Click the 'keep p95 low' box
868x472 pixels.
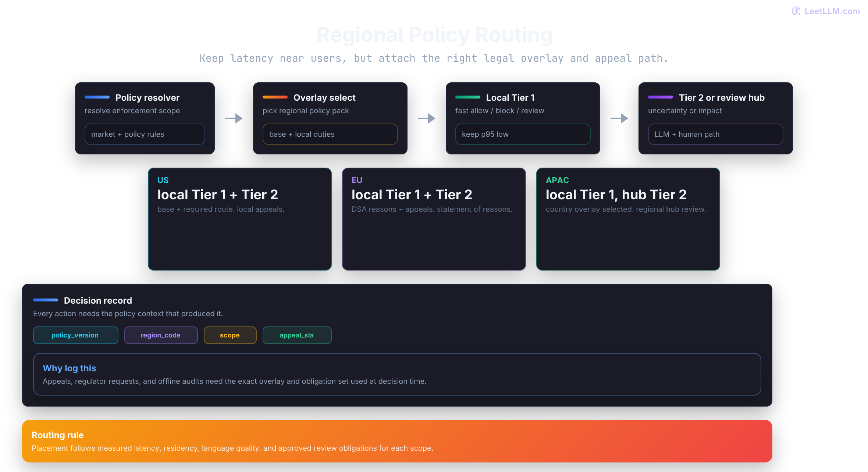[523, 134]
